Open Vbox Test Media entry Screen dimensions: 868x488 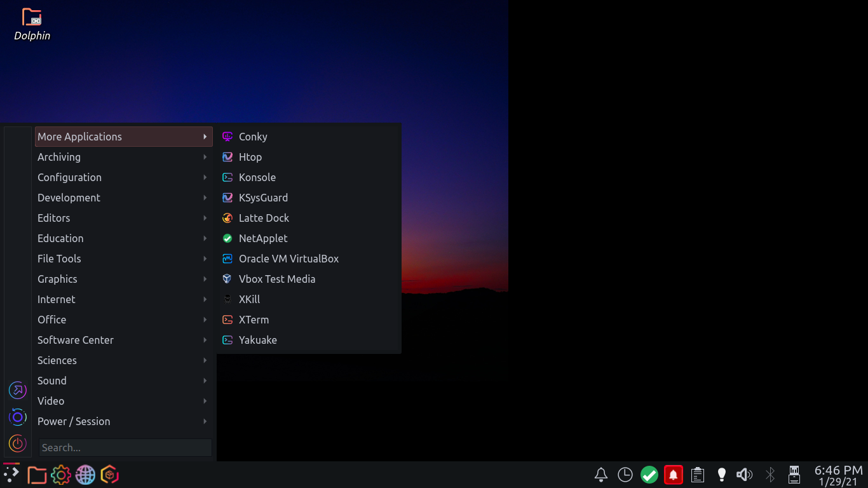coord(309,279)
